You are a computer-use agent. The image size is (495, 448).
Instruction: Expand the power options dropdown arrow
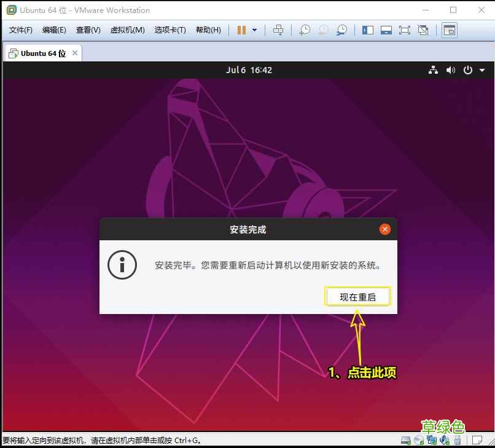coord(254,30)
